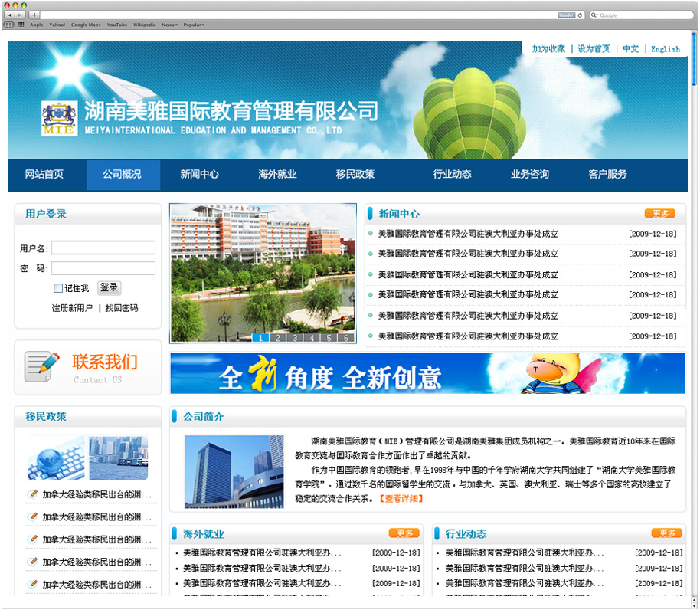Screen dimensions: 700x610
Task: Toggle the 记住我 checkbox
Action: pyautogui.click(x=58, y=288)
